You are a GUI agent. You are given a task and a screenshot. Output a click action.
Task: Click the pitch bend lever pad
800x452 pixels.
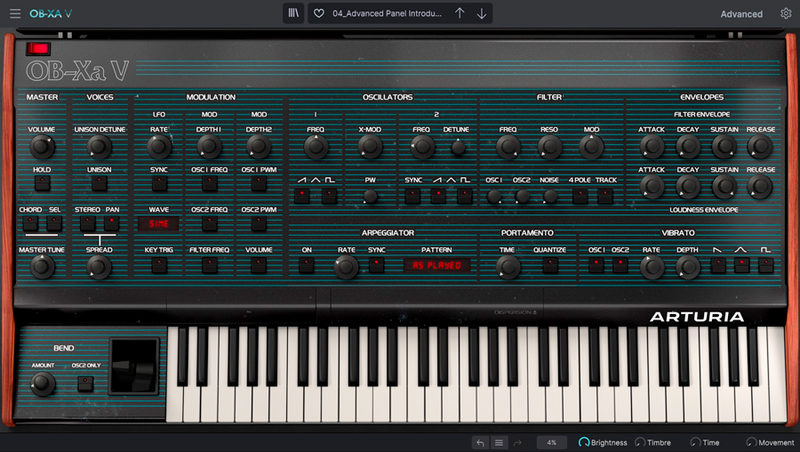[x=134, y=366]
